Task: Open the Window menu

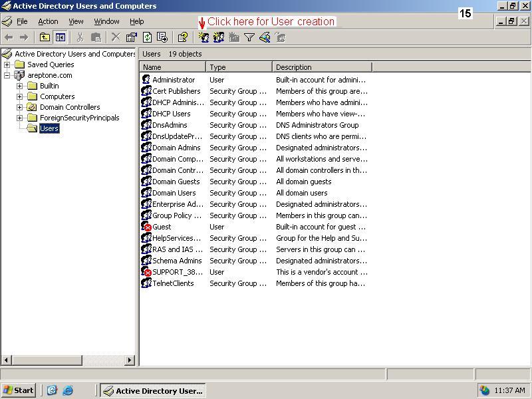Action: 106,21
